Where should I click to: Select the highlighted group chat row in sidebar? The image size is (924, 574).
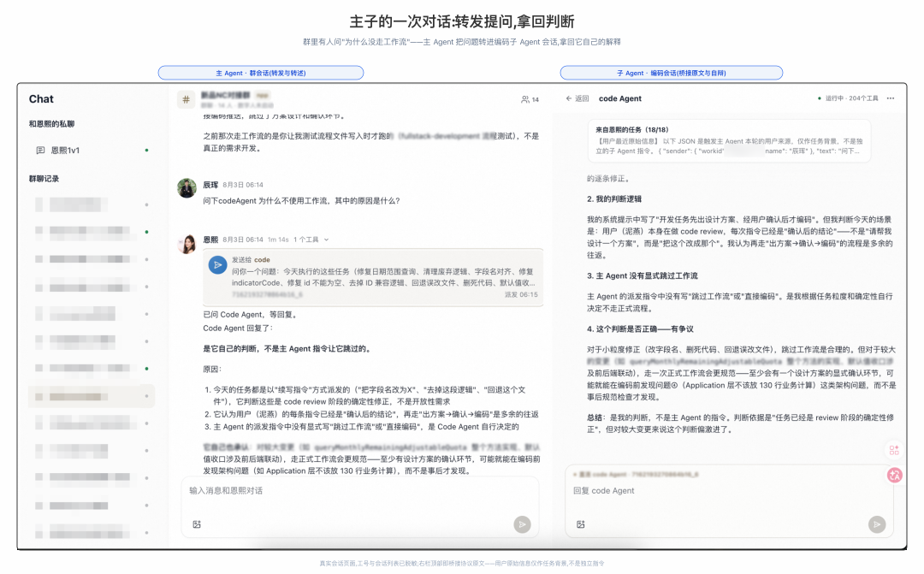point(92,396)
